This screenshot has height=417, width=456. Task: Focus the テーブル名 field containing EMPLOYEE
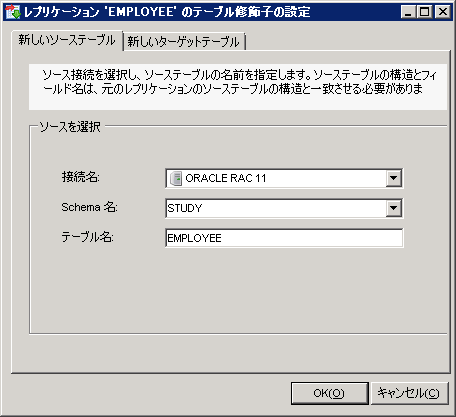tap(284, 238)
